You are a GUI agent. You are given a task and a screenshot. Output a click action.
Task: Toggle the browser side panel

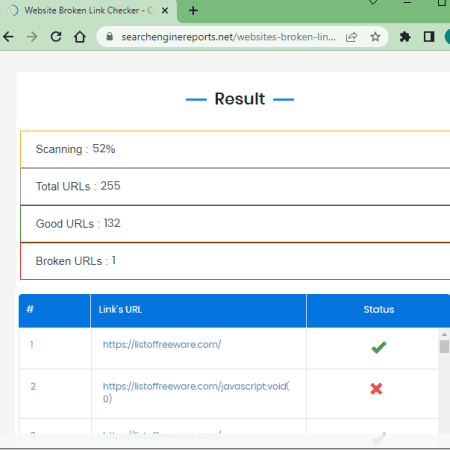pos(429,37)
